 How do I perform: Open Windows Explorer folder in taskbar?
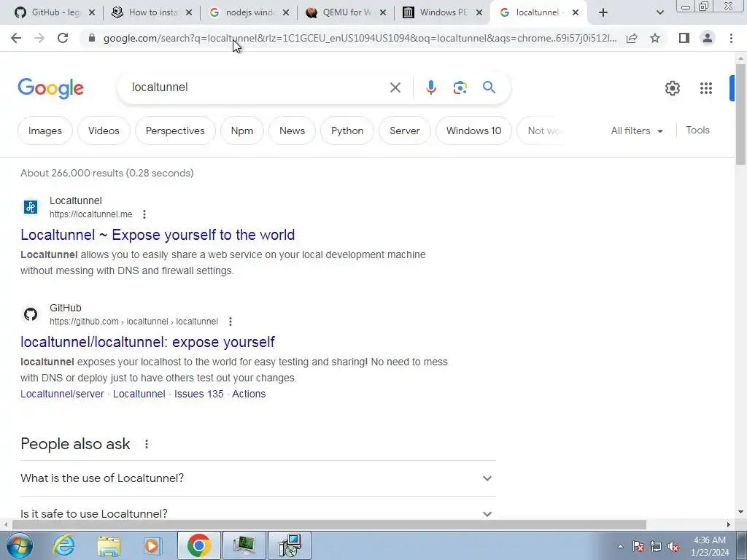pos(109,545)
